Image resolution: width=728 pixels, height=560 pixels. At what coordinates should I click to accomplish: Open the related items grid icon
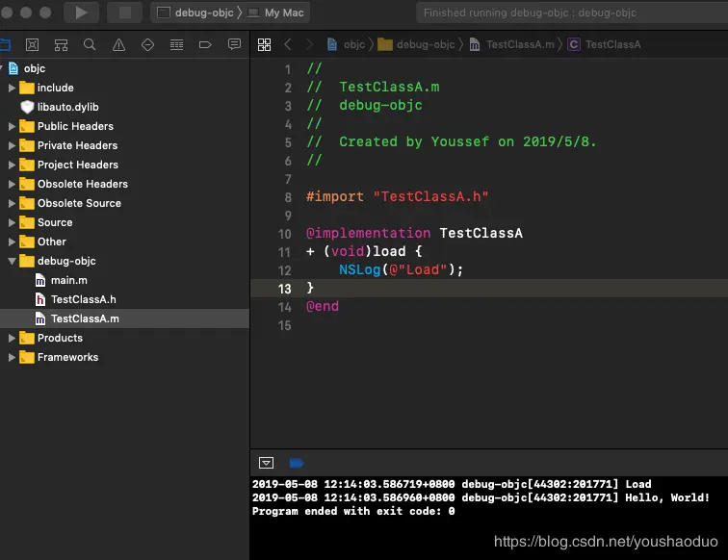pyautogui.click(x=264, y=45)
